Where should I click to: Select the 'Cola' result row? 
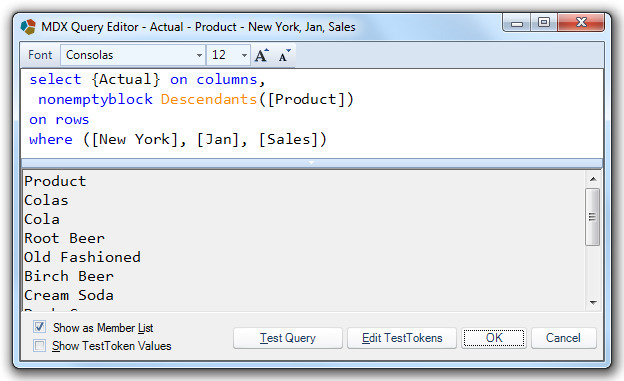pyautogui.click(x=42, y=219)
